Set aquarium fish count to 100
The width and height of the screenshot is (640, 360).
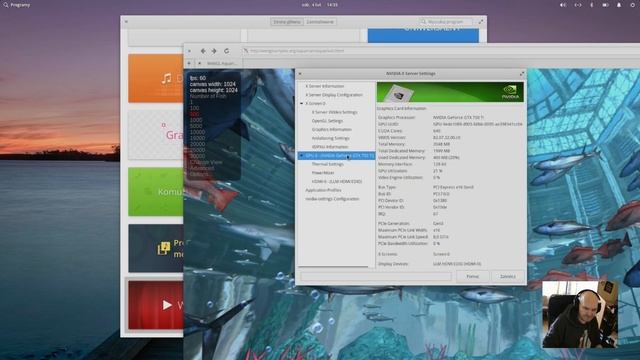point(194,108)
